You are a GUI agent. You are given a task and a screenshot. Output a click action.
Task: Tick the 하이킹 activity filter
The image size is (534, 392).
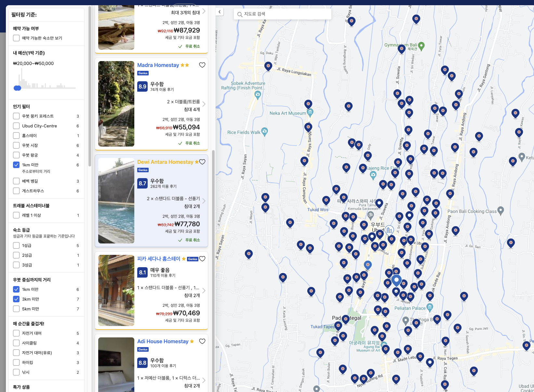tap(16, 362)
